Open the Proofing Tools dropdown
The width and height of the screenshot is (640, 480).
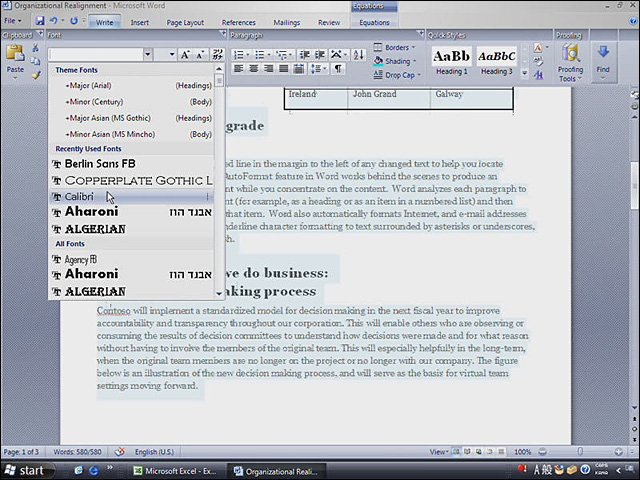coord(570,62)
